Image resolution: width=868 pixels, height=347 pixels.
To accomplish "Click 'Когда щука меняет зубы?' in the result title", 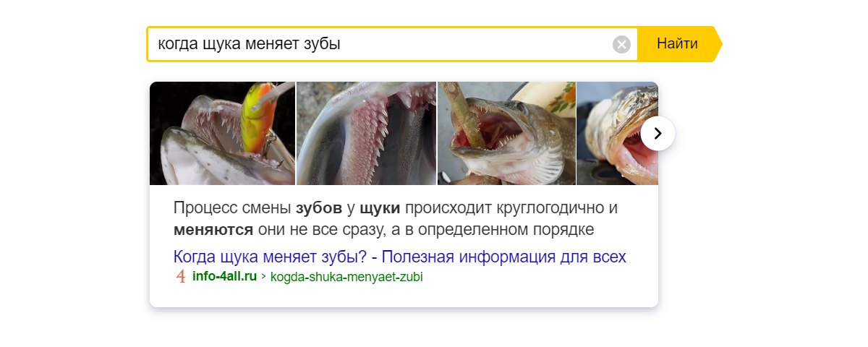I will coord(272,257).
